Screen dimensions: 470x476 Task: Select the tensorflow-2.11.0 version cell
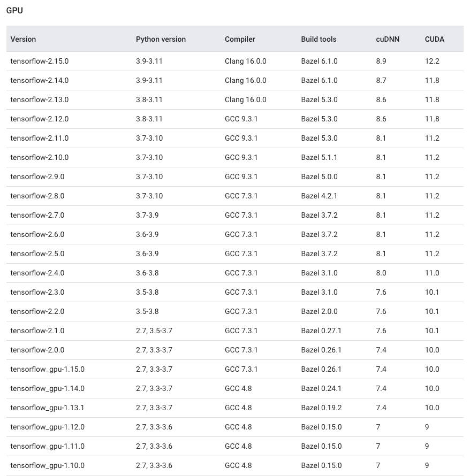[40, 138]
